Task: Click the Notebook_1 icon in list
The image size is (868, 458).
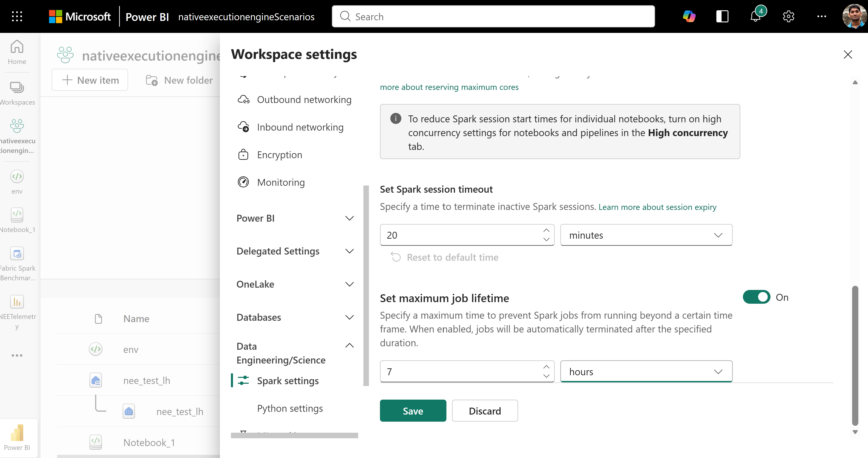Action: 96,442
